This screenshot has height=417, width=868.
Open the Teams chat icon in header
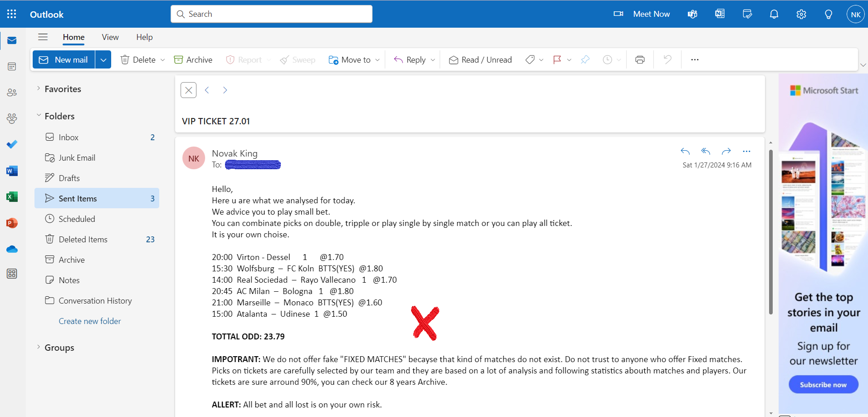[692, 14]
